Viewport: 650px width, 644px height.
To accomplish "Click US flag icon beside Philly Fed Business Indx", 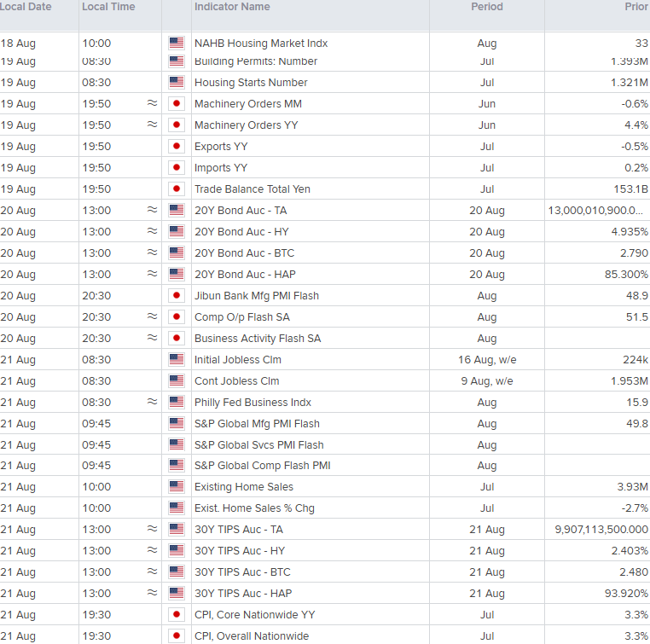I will (x=177, y=402).
